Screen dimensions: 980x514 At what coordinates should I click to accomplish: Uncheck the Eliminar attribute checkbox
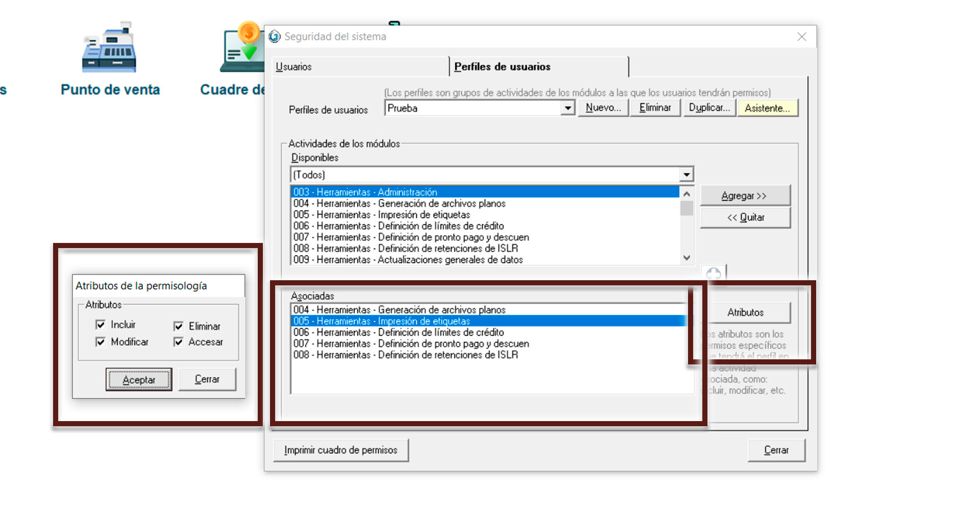179,326
